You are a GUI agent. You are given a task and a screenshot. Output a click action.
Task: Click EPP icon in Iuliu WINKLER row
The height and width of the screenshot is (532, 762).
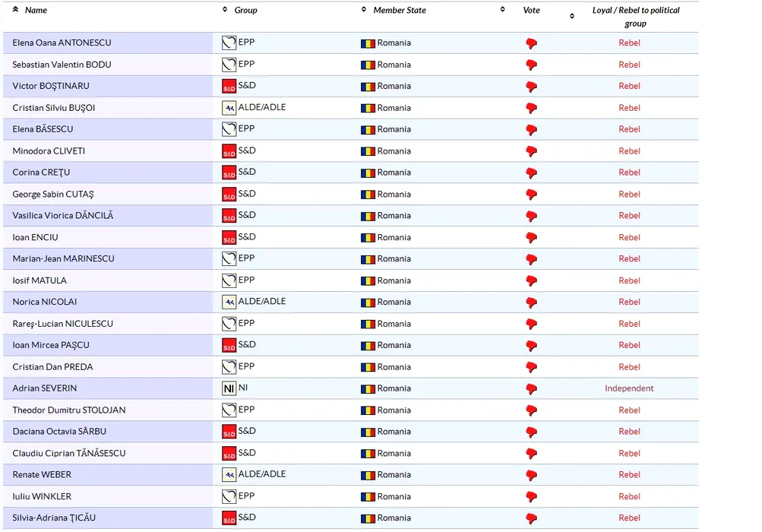coord(229,496)
